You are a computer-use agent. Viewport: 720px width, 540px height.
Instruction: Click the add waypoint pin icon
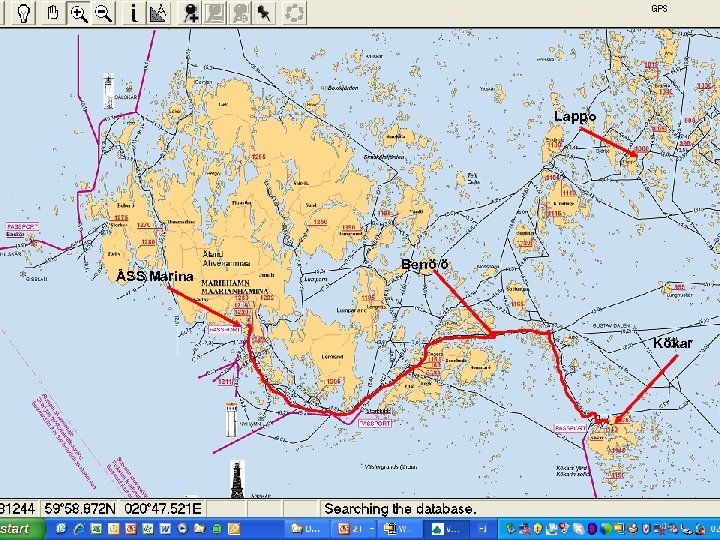click(191, 13)
